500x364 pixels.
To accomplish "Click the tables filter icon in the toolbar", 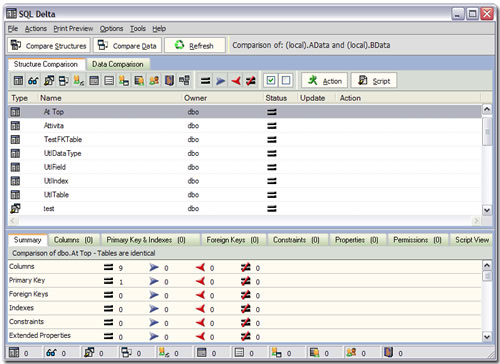I will coord(18,81).
